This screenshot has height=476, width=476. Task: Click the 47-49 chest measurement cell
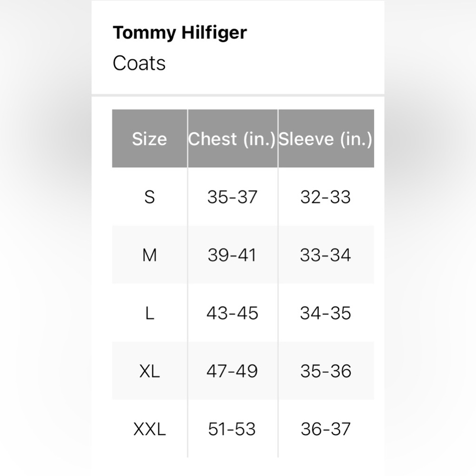233,371
